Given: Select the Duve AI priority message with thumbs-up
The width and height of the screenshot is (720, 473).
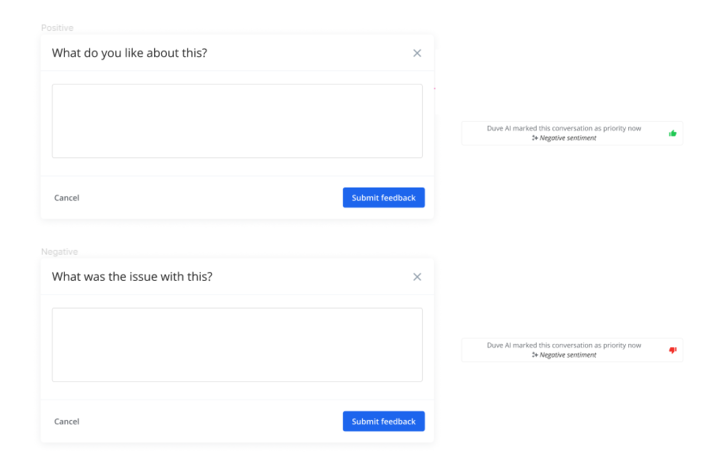Looking at the screenshot, I should [572, 133].
